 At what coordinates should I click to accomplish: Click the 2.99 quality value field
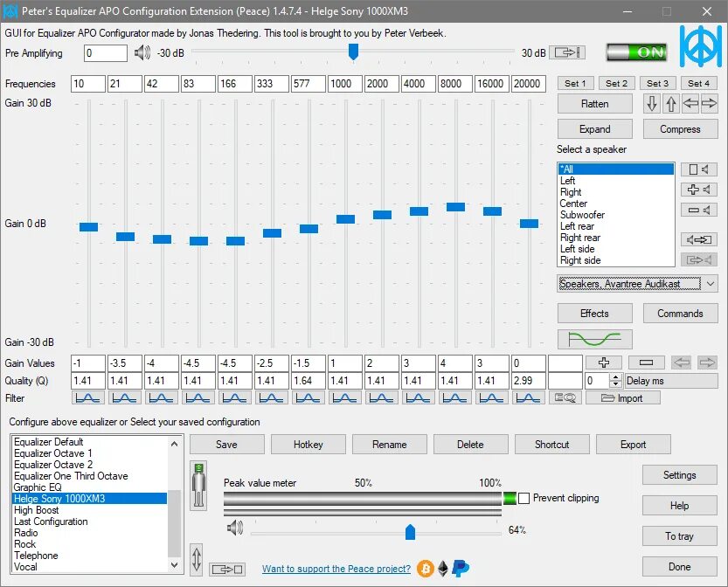[529, 381]
